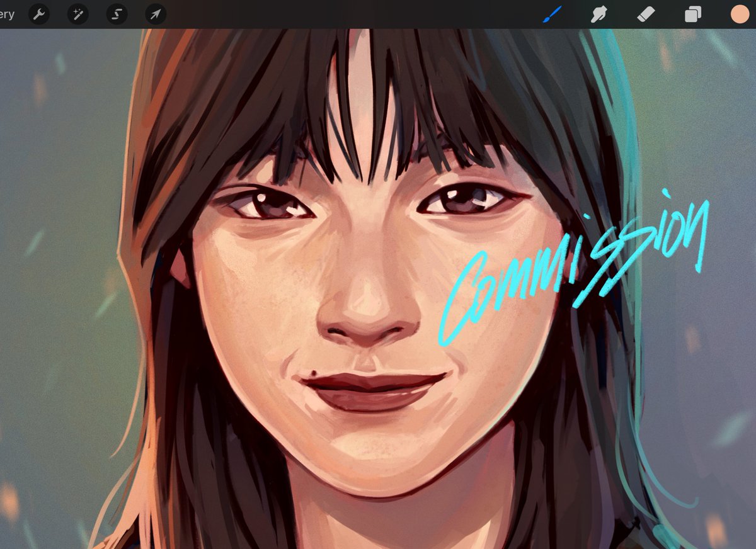This screenshot has height=549, width=756.
Task: Open the Gallery button
Action: [x=6, y=14]
